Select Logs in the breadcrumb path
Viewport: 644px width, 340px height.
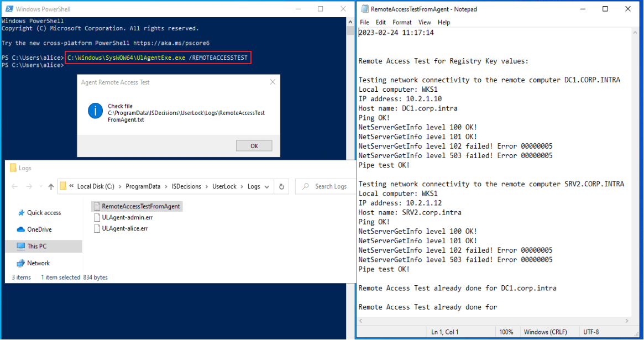[x=254, y=186]
